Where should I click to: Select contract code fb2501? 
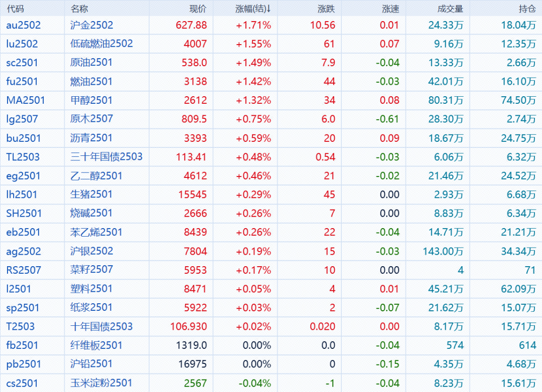22,345
